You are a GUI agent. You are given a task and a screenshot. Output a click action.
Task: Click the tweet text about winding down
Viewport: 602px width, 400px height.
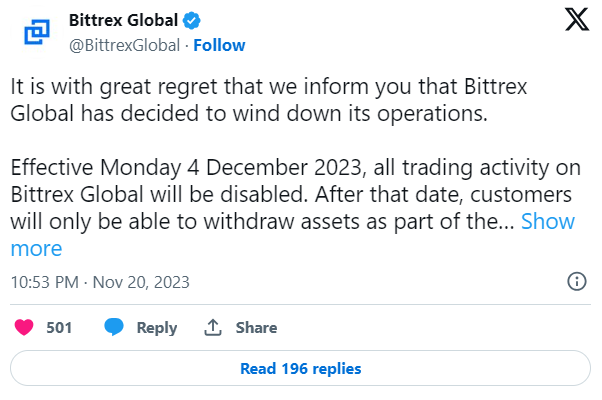[269, 100]
